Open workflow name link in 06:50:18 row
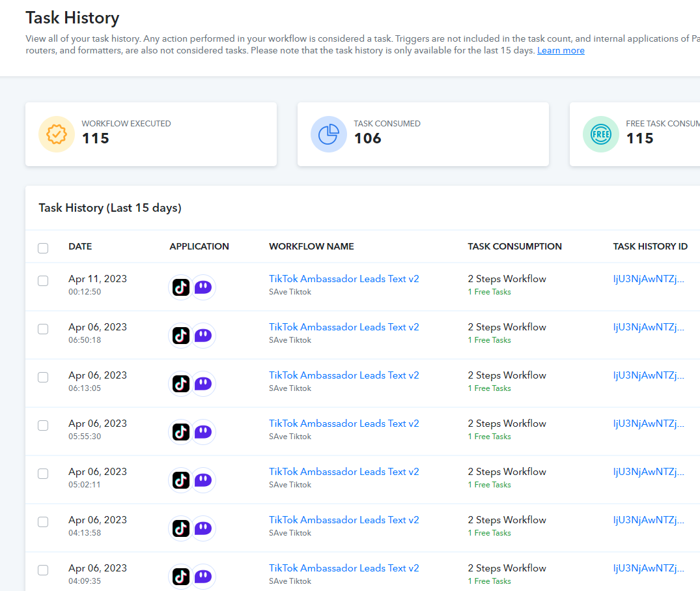 point(344,327)
